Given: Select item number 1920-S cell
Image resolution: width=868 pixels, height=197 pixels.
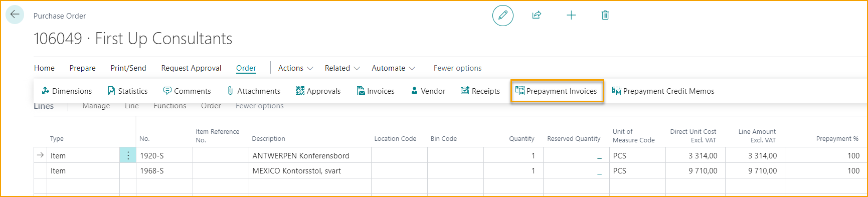Looking at the screenshot, I should click(x=164, y=155).
